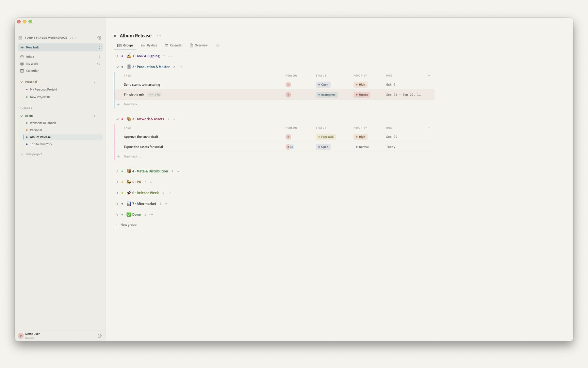Image resolution: width=588 pixels, height=368 pixels.
Task: Collapse the Artwork & Assets group
Action: (x=117, y=119)
